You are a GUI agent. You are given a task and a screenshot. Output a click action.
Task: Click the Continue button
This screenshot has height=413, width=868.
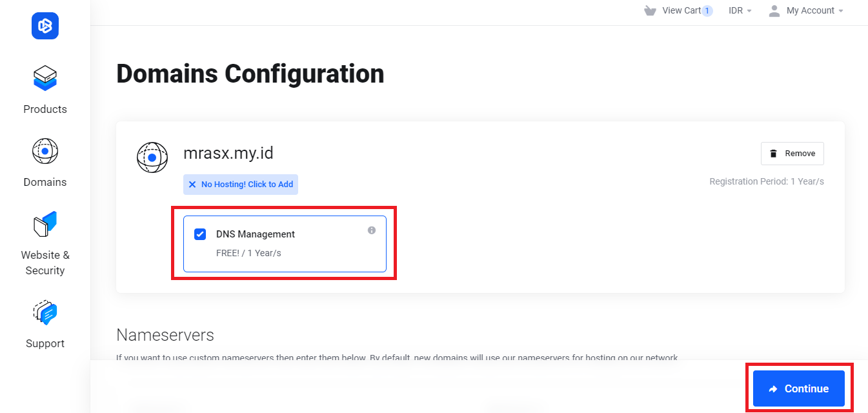(x=799, y=388)
